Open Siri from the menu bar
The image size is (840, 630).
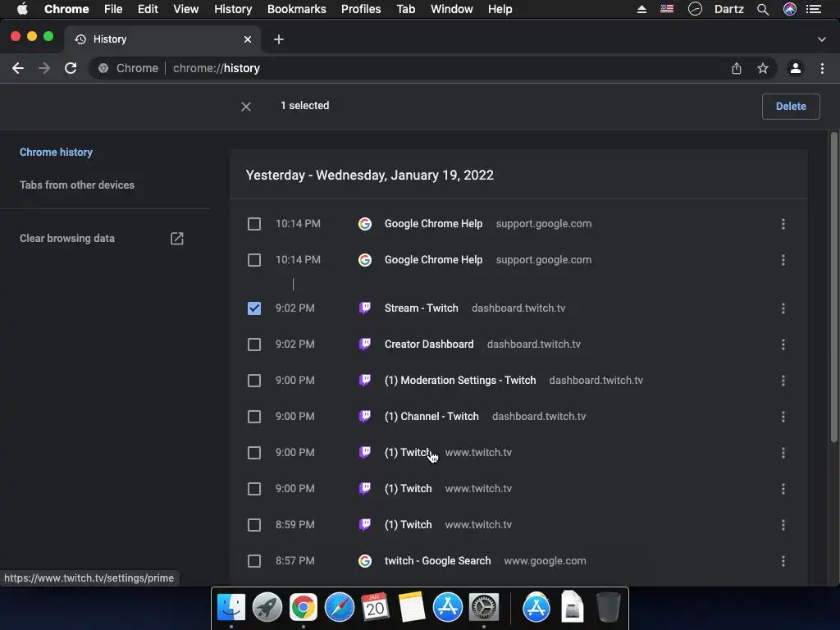pos(790,9)
